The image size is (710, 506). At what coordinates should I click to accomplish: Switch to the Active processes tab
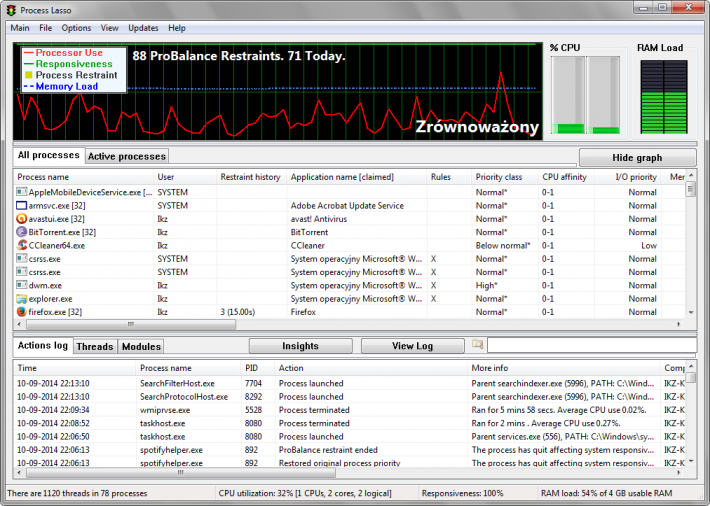[127, 156]
